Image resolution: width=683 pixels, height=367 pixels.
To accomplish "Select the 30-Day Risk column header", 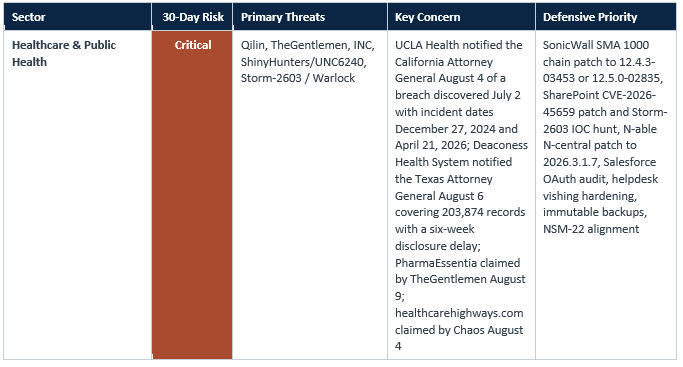I will pyautogui.click(x=193, y=17).
